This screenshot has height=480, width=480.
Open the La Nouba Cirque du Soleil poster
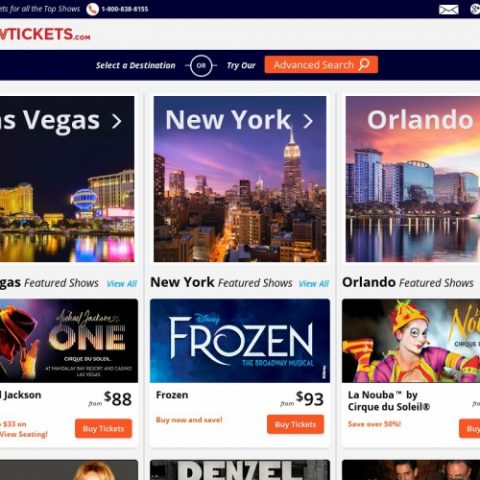(411, 341)
